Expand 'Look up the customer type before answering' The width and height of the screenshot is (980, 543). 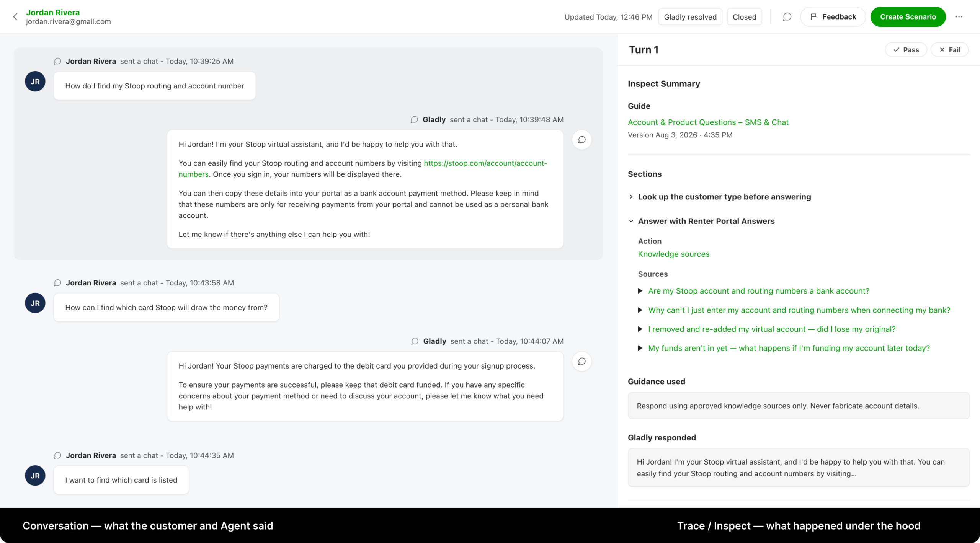(631, 197)
